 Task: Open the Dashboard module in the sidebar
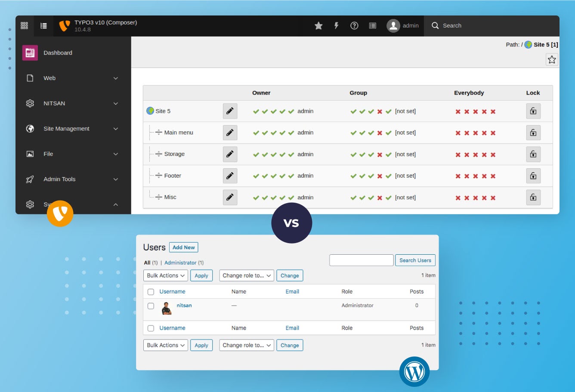(x=58, y=52)
